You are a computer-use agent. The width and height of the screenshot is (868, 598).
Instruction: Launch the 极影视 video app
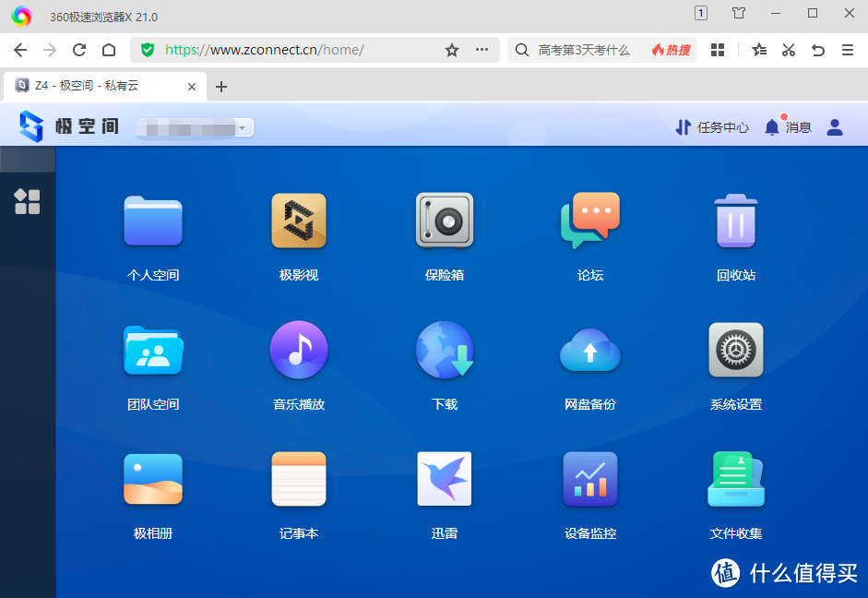pyautogui.click(x=299, y=221)
